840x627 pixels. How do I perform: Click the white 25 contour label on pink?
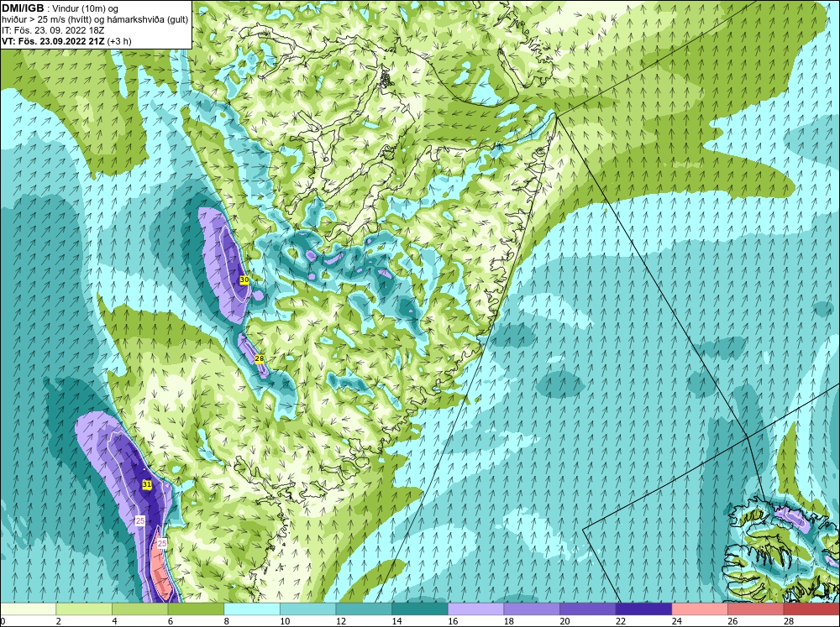click(x=162, y=543)
